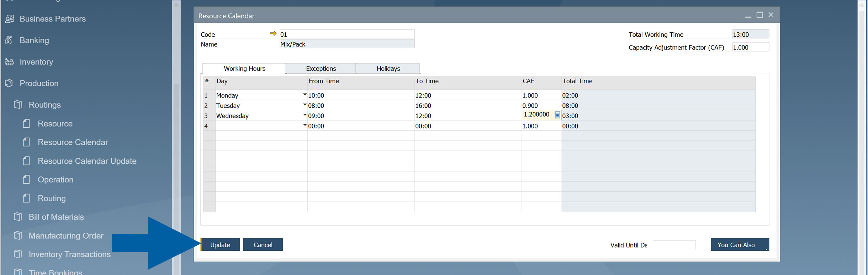868x275 pixels.
Task: Click the Production module icon
Action: coord(9,83)
